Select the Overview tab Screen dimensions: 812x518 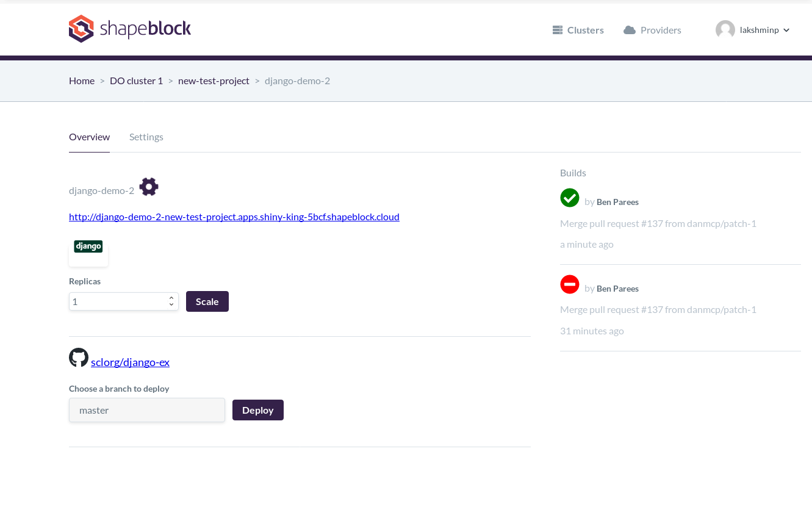click(x=89, y=137)
